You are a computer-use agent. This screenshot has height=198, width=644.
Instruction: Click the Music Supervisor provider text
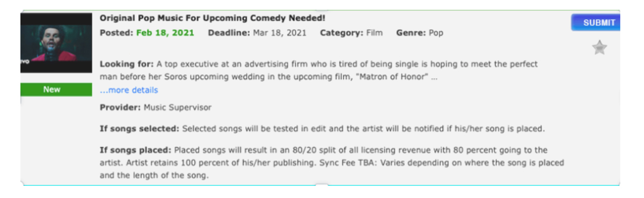pyautogui.click(x=178, y=107)
